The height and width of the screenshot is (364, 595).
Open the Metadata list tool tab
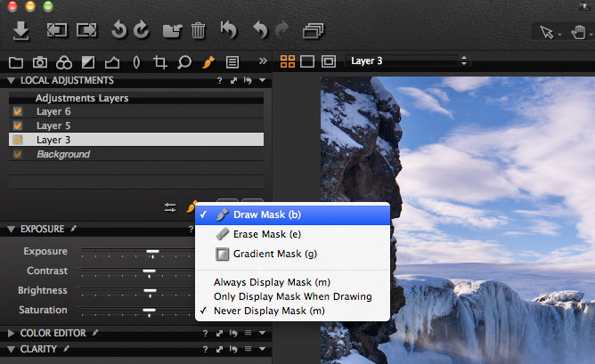[232, 62]
